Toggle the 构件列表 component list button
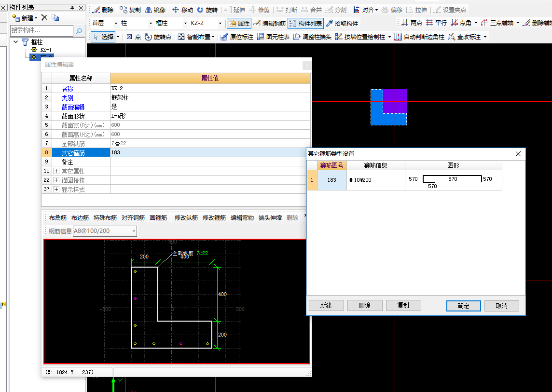This screenshot has width=552, height=392. [305, 23]
